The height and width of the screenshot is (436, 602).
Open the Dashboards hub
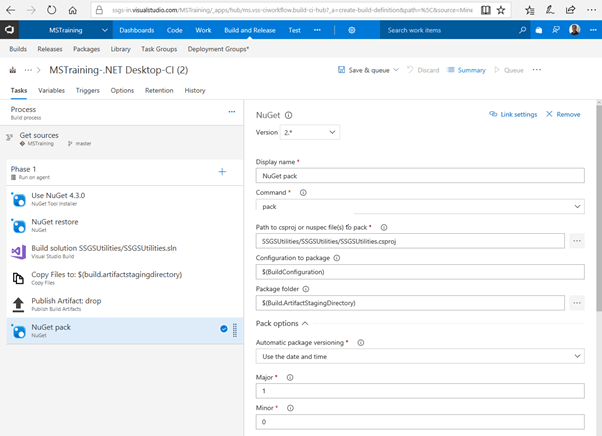click(137, 30)
